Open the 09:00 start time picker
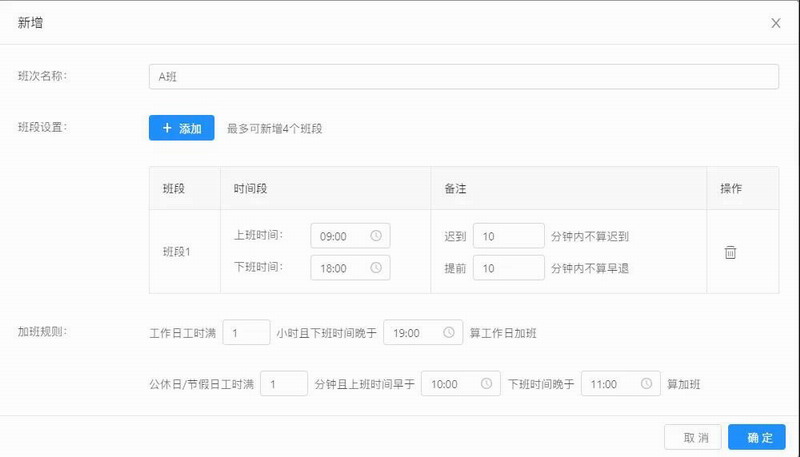 tap(340, 236)
